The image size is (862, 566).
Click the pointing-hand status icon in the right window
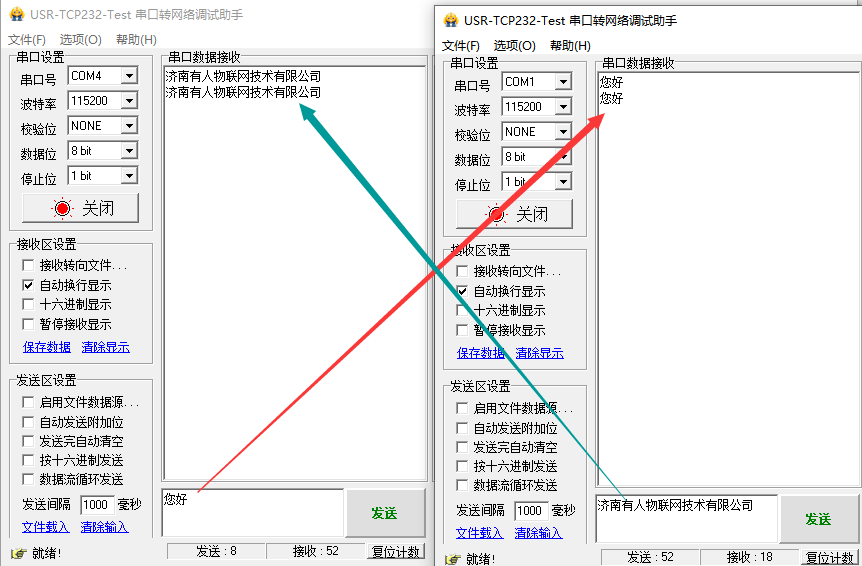point(452,559)
